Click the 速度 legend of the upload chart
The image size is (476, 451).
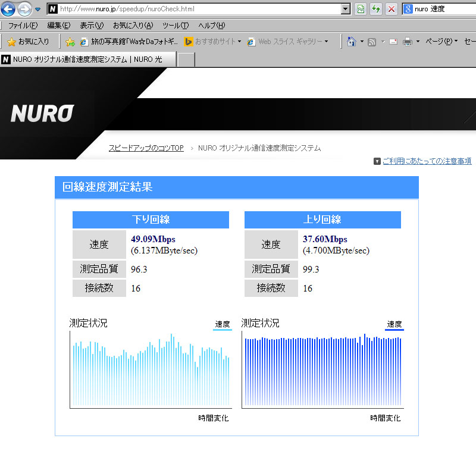tap(394, 325)
